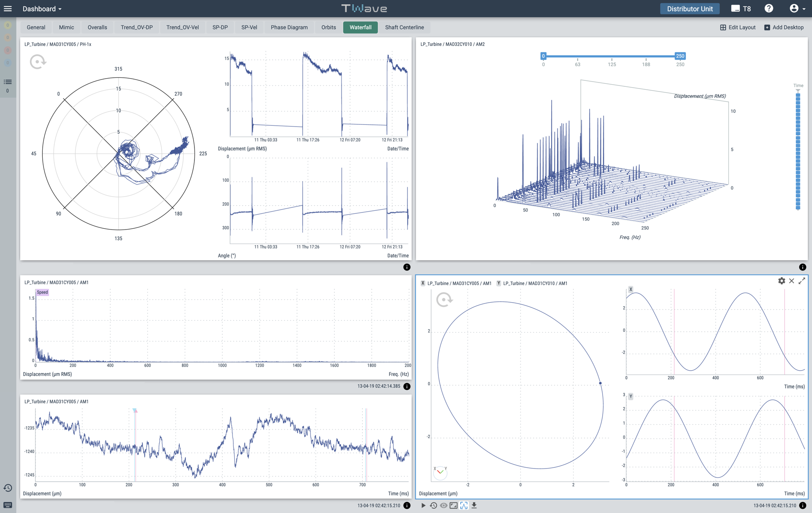Open the event list icon in sidebar
The image size is (812, 513).
(8, 82)
